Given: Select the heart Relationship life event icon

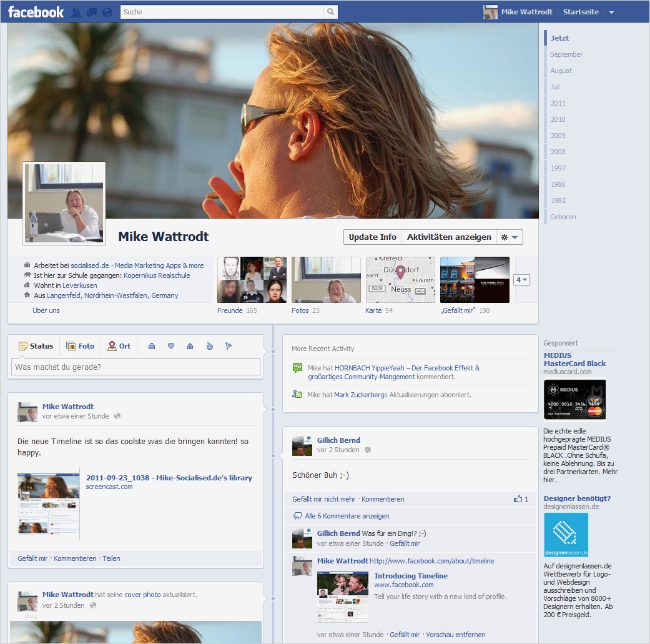Looking at the screenshot, I should (171, 346).
